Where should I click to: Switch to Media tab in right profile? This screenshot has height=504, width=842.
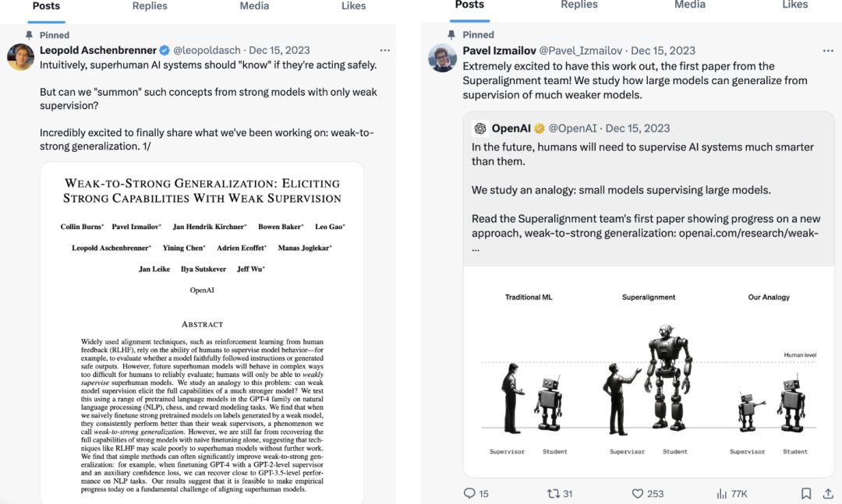690,5
